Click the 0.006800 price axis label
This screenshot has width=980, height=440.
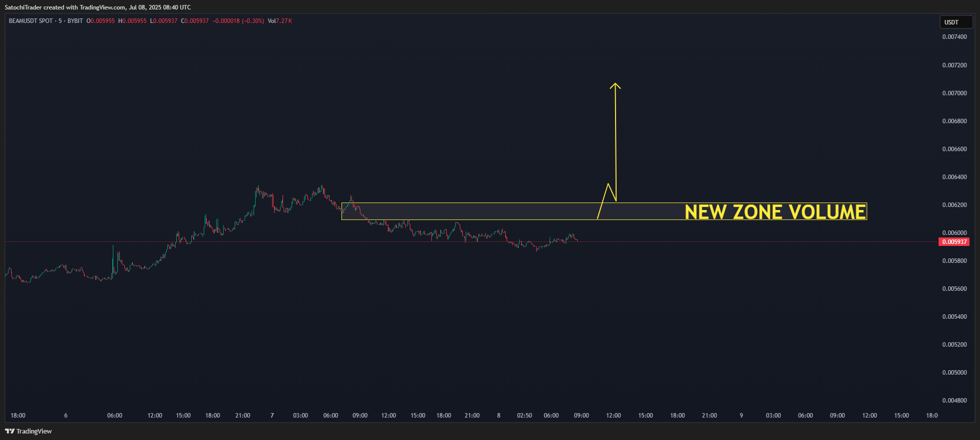(955, 121)
